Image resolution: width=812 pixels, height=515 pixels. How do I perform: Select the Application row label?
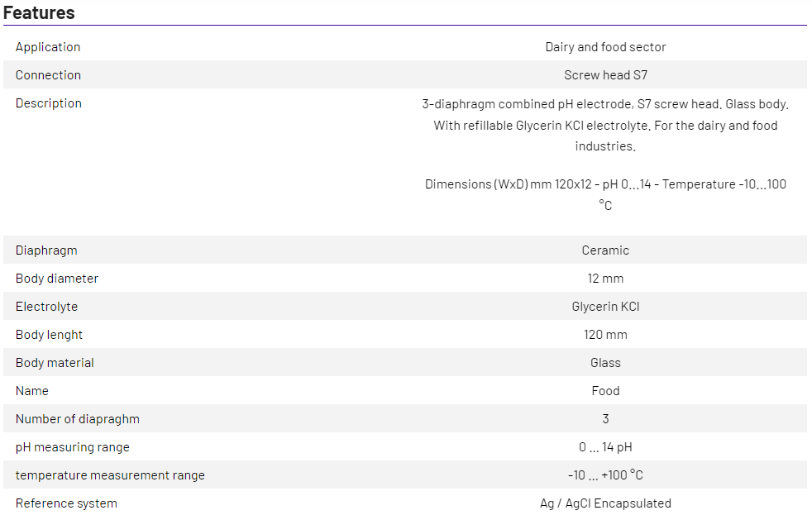[48, 47]
